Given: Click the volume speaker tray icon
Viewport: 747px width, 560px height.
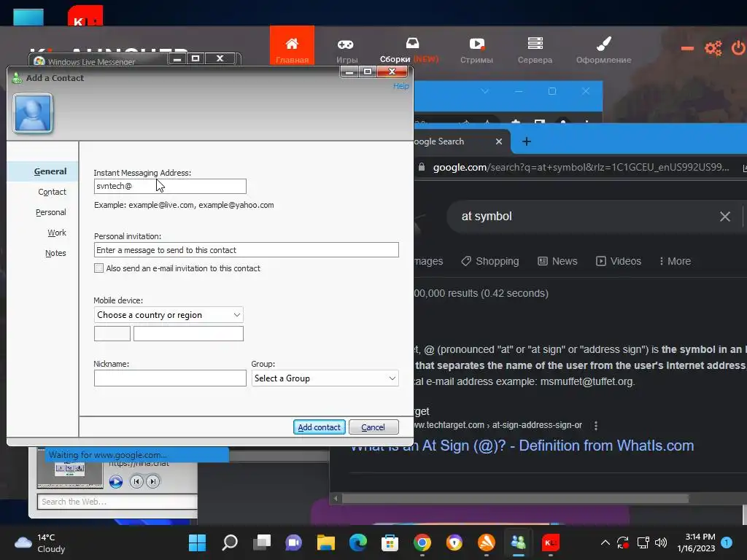Looking at the screenshot, I should tap(661, 542).
